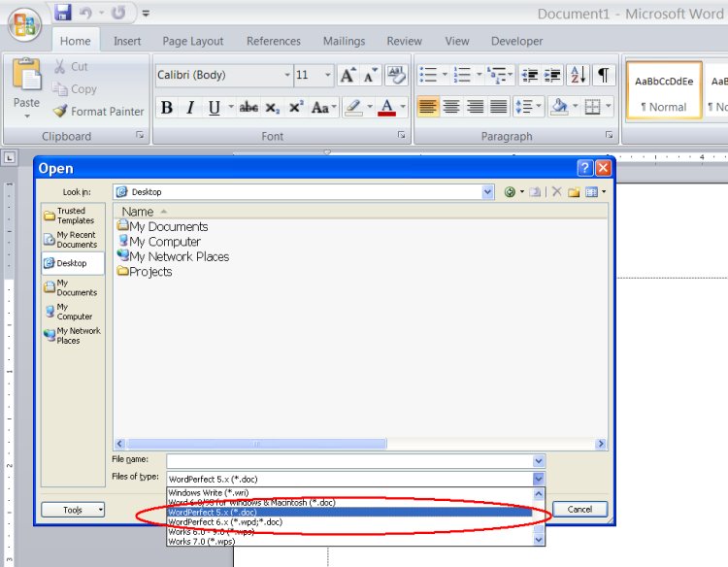Switch to the Review tab
The height and width of the screenshot is (567, 728).
point(405,42)
